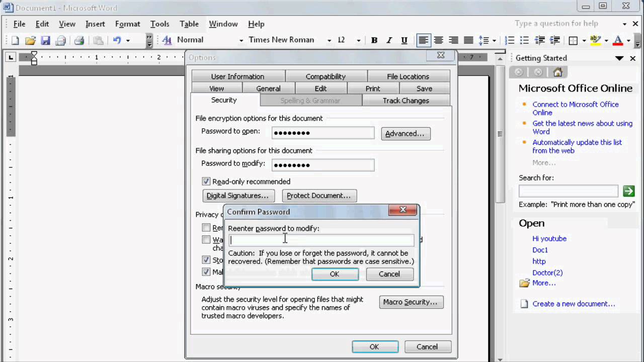The width and height of the screenshot is (644, 362).
Task: Click the Open folder toolbar icon
Action: pos(30,40)
